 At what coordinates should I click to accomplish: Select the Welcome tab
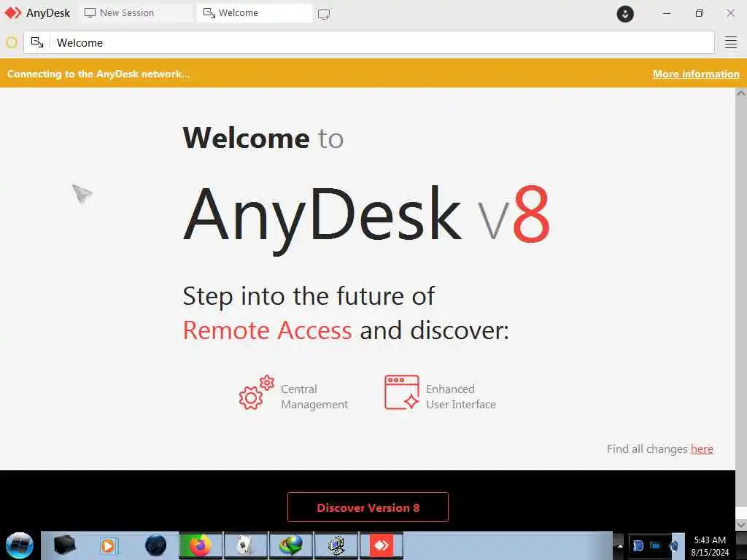tap(255, 13)
